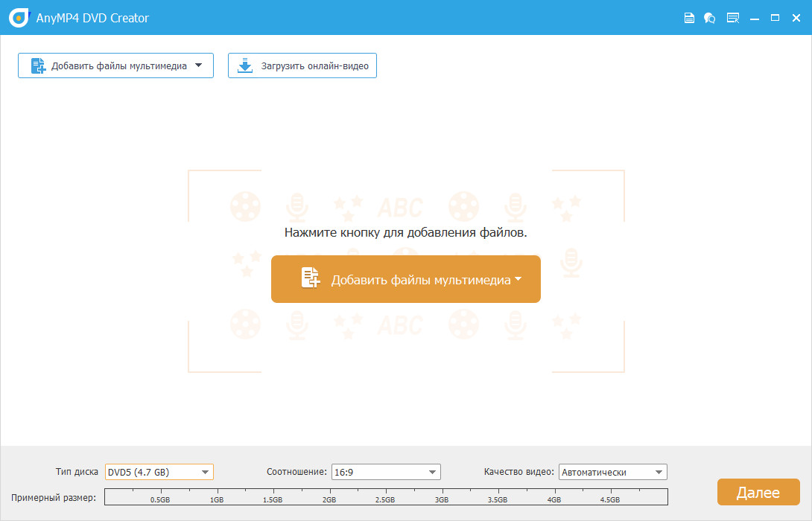Open the save project icon in title bar
The width and height of the screenshot is (812, 521).
tap(689, 18)
